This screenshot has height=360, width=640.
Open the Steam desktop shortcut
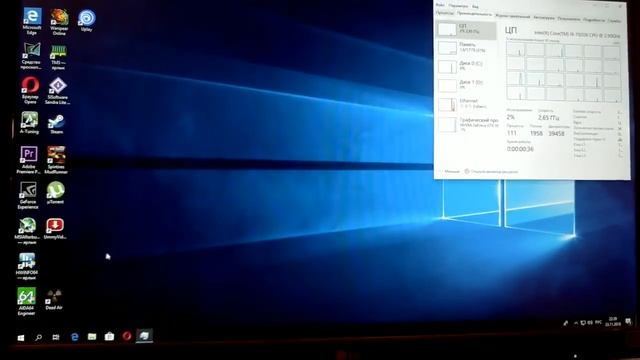click(57, 124)
